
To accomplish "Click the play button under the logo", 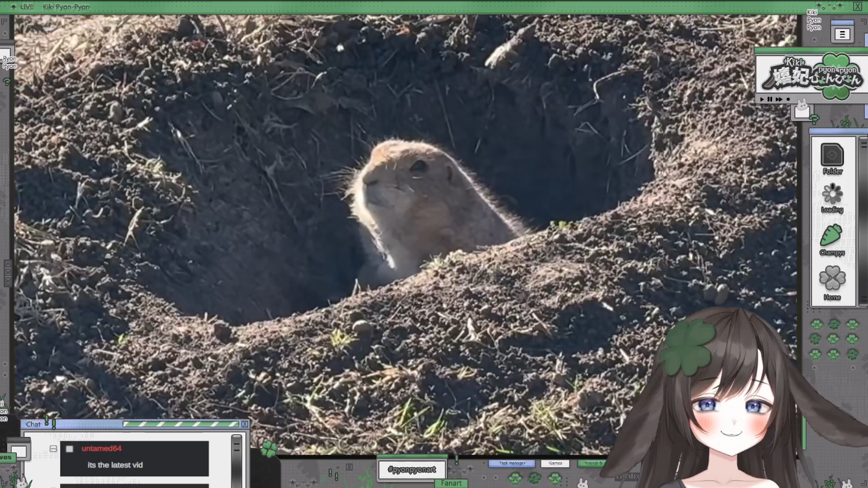I will click(x=762, y=99).
